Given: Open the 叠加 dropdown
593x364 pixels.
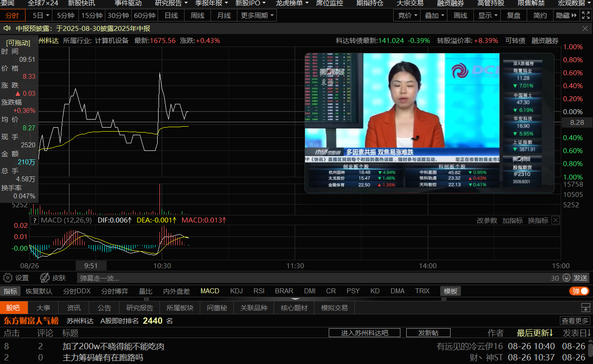Looking at the screenshot, I should (434, 15).
